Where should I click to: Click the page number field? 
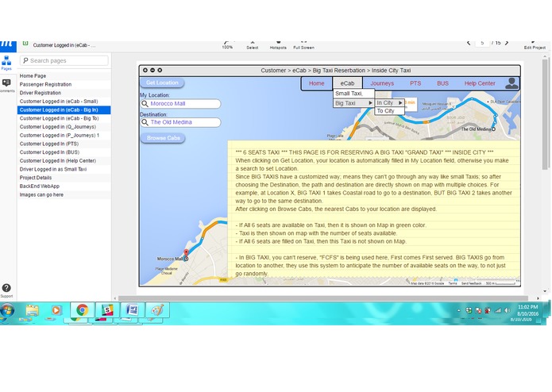482,43
